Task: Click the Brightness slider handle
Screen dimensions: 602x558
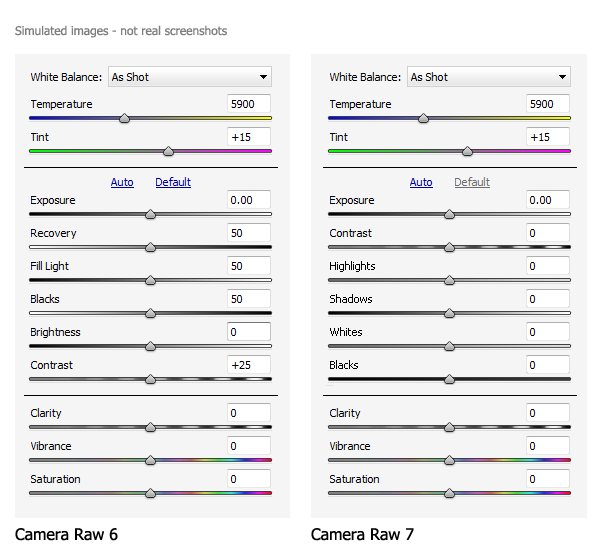Action: pos(150,346)
